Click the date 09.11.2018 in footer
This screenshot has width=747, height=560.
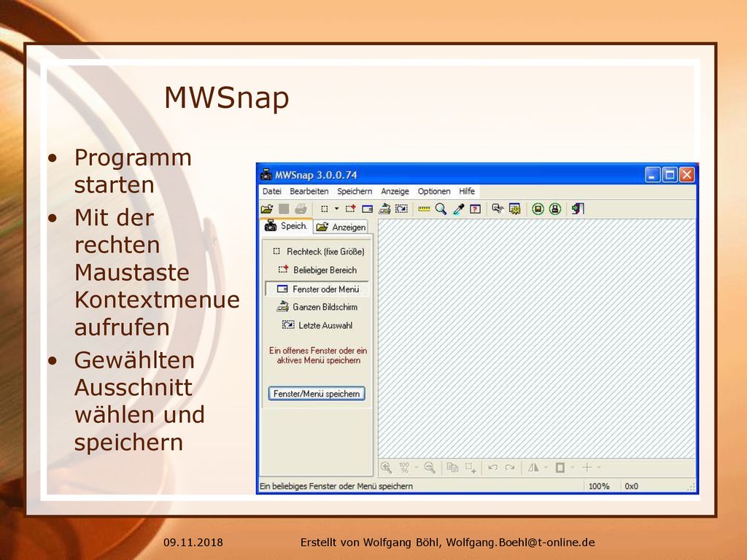193,542
